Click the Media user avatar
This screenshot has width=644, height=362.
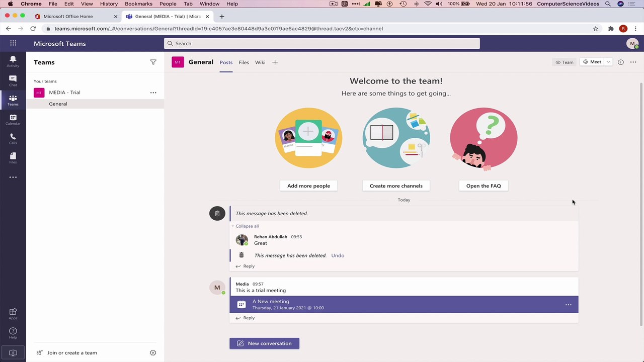[x=217, y=288]
